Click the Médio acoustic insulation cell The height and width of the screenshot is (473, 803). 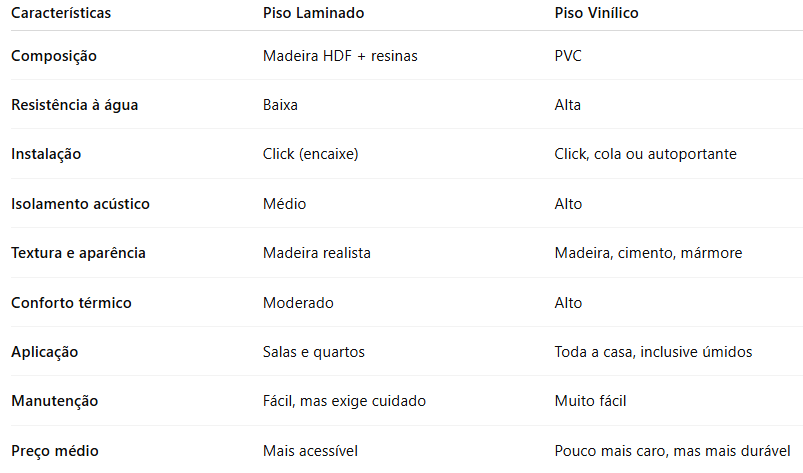(284, 204)
